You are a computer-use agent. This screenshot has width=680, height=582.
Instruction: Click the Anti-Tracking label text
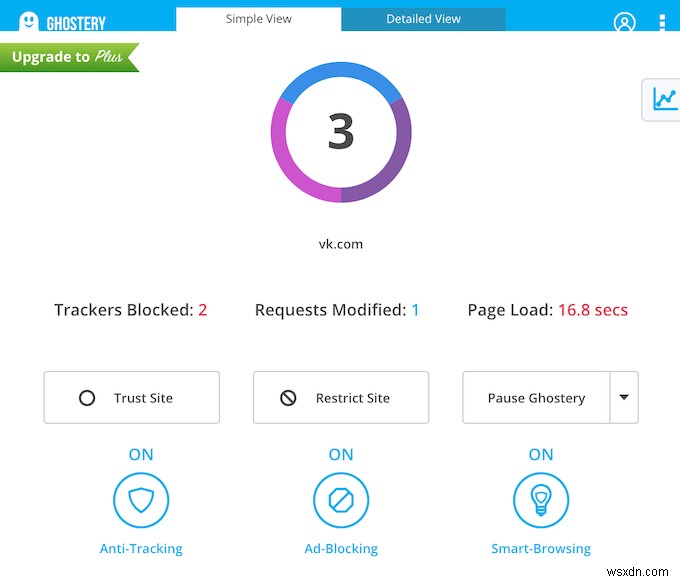141,548
